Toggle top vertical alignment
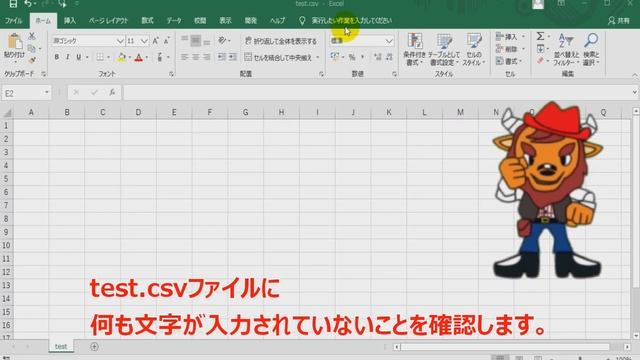 point(184,40)
